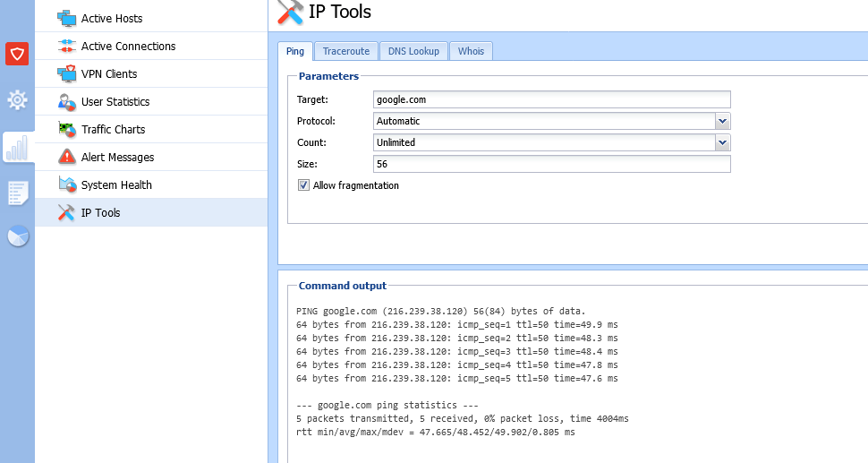
Task: Toggle the Allow fragmentation checkbox
Action: point(304,185)
